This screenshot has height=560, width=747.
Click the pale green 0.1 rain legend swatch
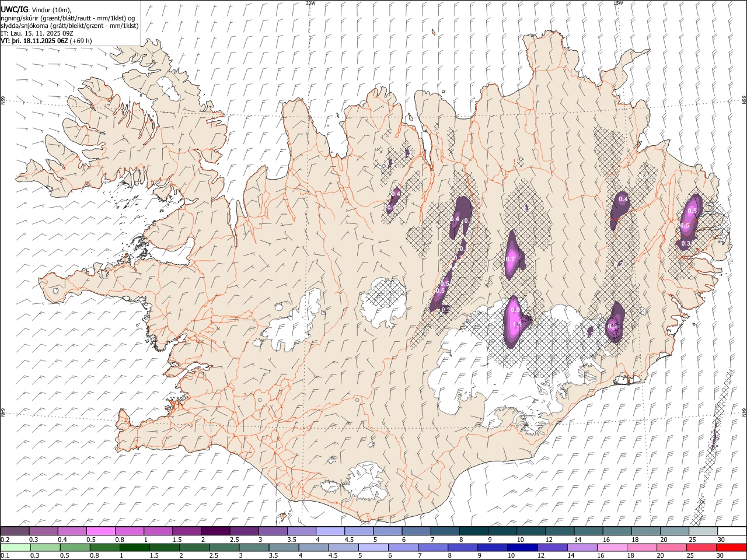pyautogui.click(x=15, y=548)
